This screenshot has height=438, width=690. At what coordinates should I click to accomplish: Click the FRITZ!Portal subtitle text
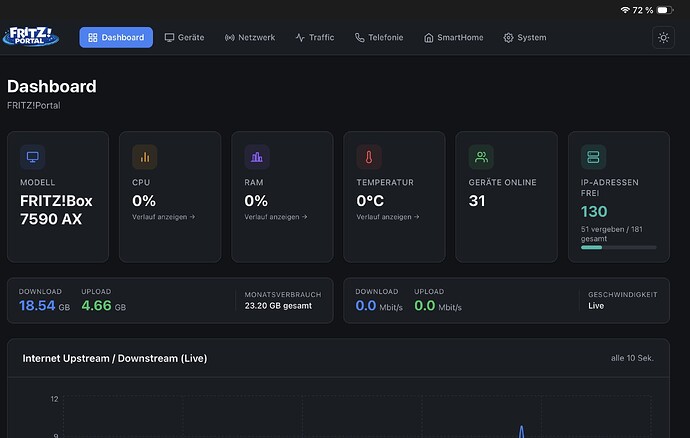[x=34, y=105]
